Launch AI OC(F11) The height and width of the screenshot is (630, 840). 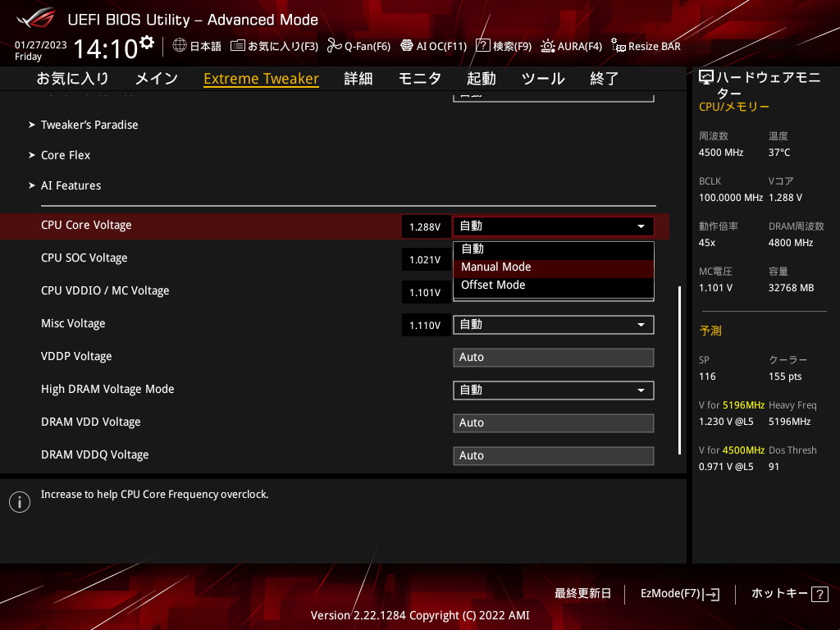point(434,46)
